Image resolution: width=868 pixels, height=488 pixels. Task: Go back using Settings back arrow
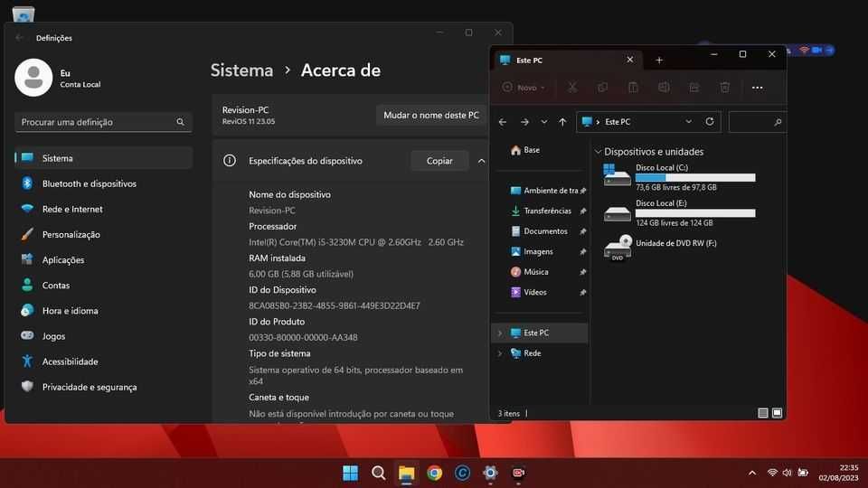point(19,38)
